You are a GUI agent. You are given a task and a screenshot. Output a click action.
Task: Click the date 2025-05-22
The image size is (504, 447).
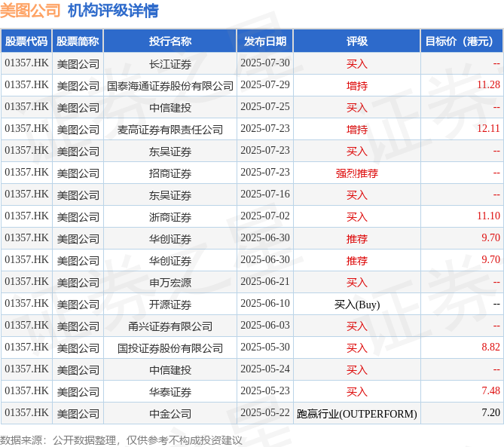coord(265,413)
